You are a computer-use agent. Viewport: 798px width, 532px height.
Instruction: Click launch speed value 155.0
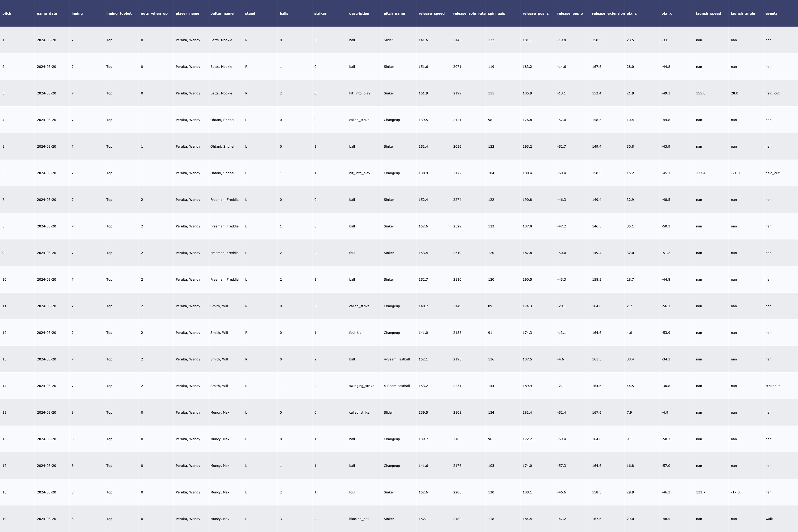pyautogui.click(x=700, y=93)
